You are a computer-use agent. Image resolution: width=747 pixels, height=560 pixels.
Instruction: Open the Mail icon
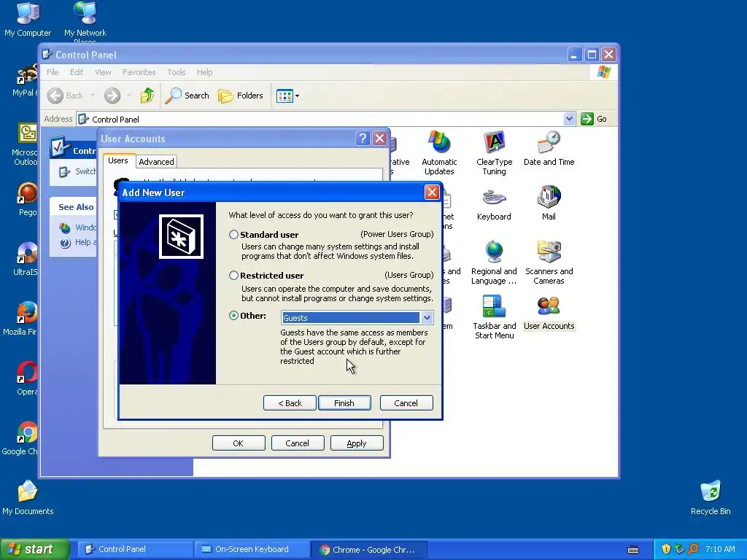549,204
